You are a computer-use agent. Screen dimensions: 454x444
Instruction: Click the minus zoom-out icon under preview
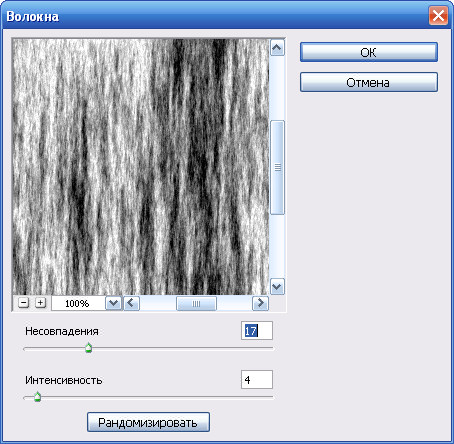click(x=23, y=303)
